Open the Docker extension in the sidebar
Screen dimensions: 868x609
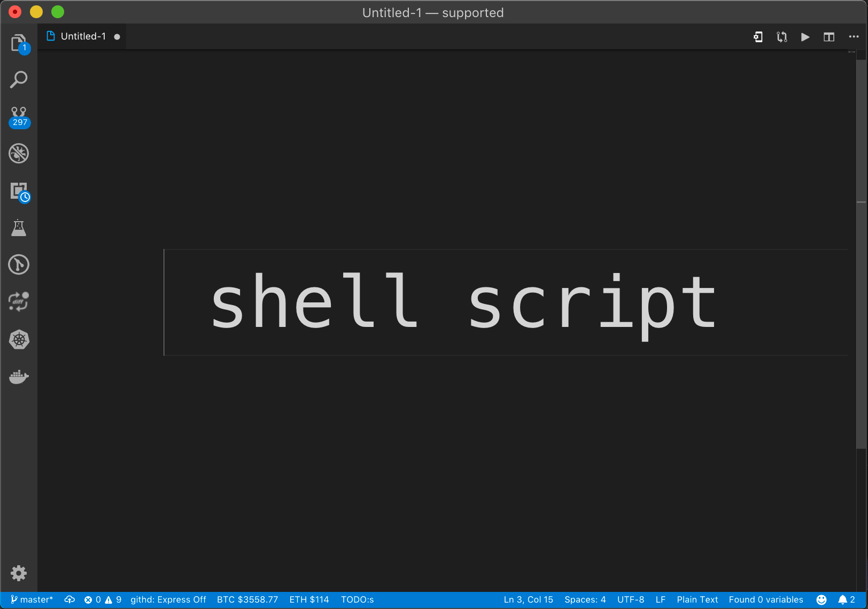point(19,377)
